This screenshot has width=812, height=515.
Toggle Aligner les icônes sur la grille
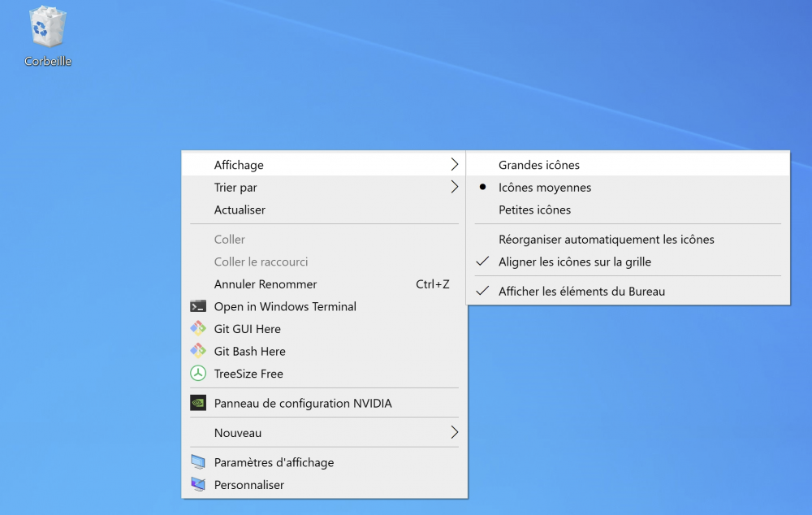click(x=574, y=262)
